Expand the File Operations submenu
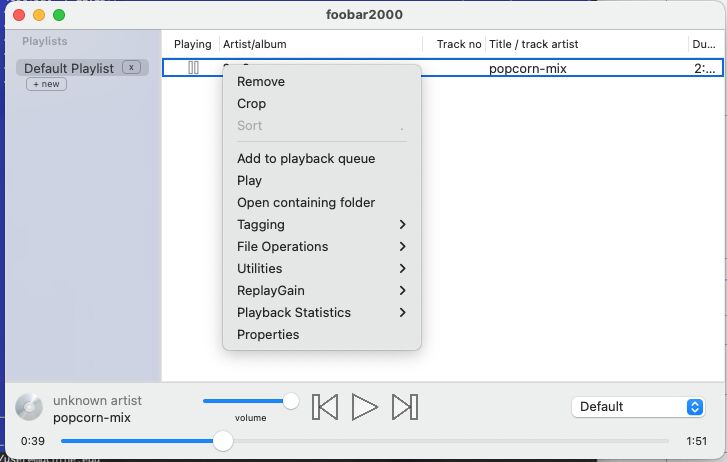 [x=322, y=247]
